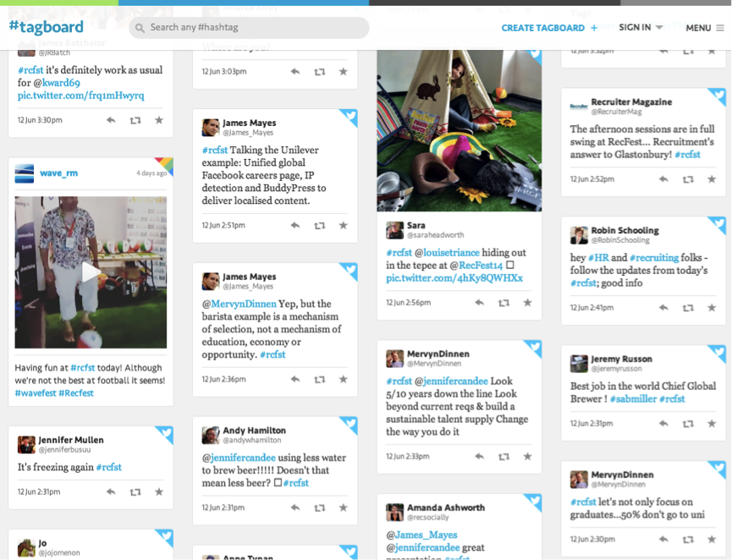Click the #HR hashtag

(598, 258)
